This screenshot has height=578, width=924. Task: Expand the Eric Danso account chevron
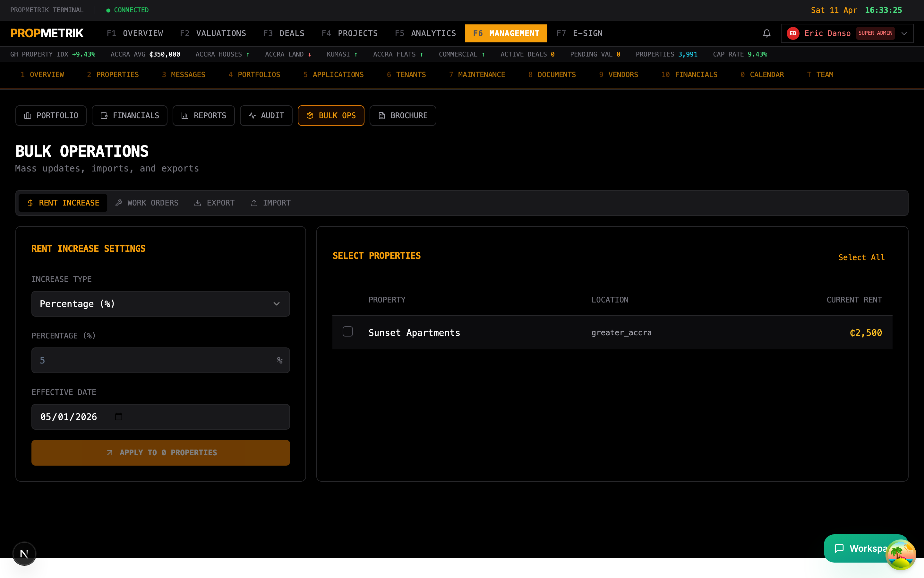pyautogui.click(x=904, y=33)
